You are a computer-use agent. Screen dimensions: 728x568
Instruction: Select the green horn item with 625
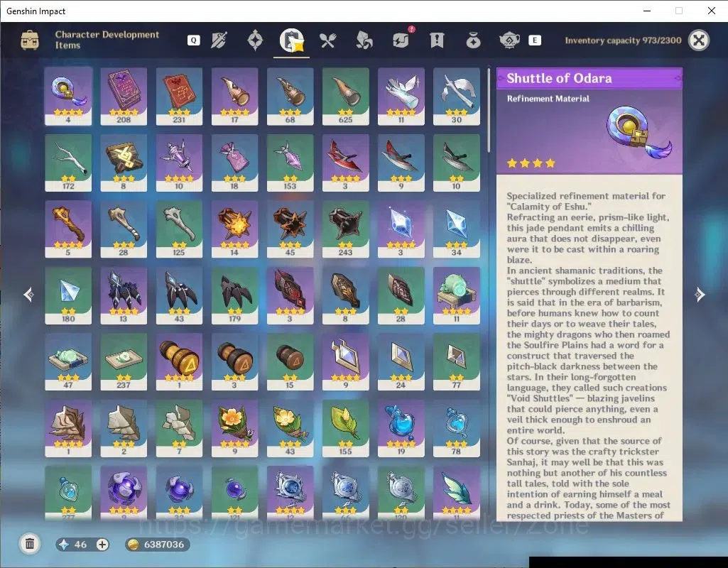click(345, 97)
